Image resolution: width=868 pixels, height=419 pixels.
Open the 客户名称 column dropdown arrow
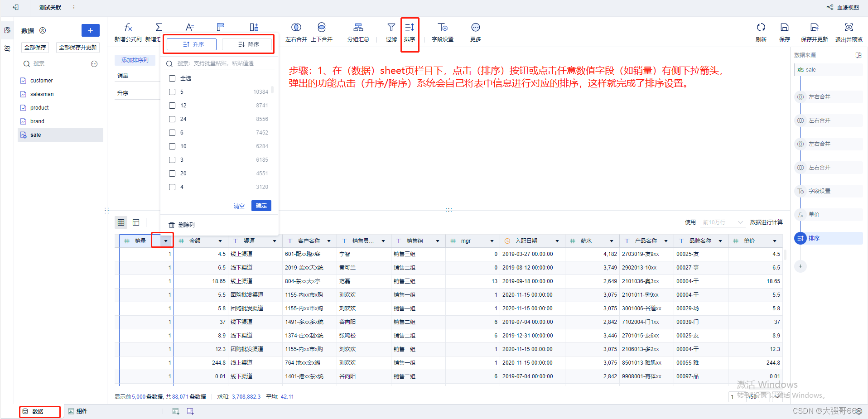tap(329, 241)
